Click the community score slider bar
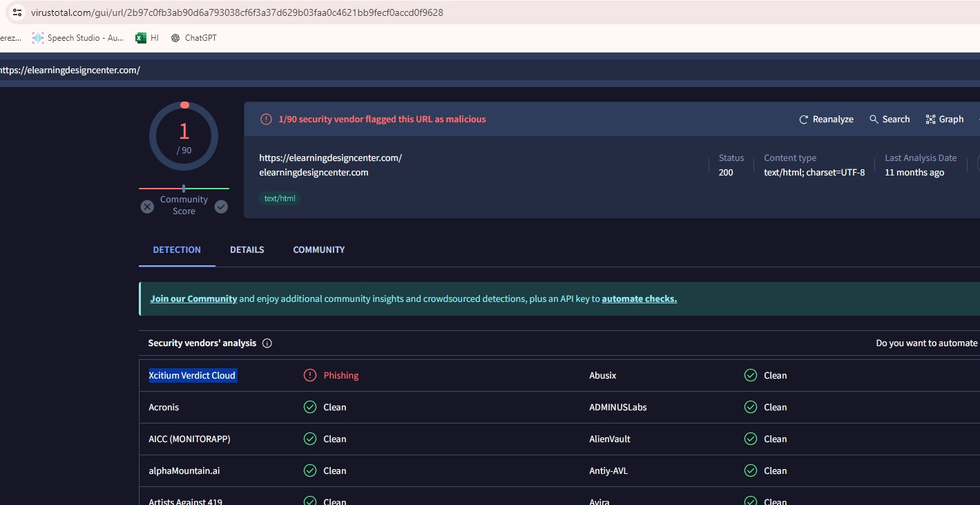Viewport: 980px width, 505px height. point(184,189)
